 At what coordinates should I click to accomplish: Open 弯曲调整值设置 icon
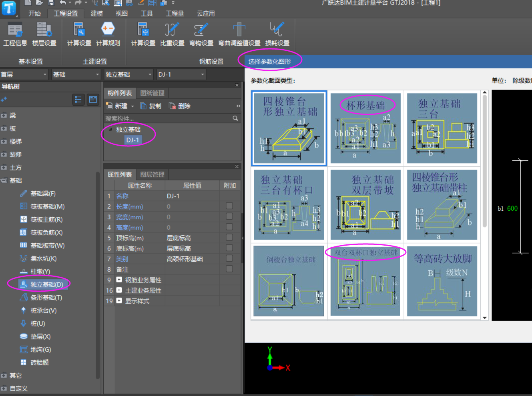tap(239, 34)
